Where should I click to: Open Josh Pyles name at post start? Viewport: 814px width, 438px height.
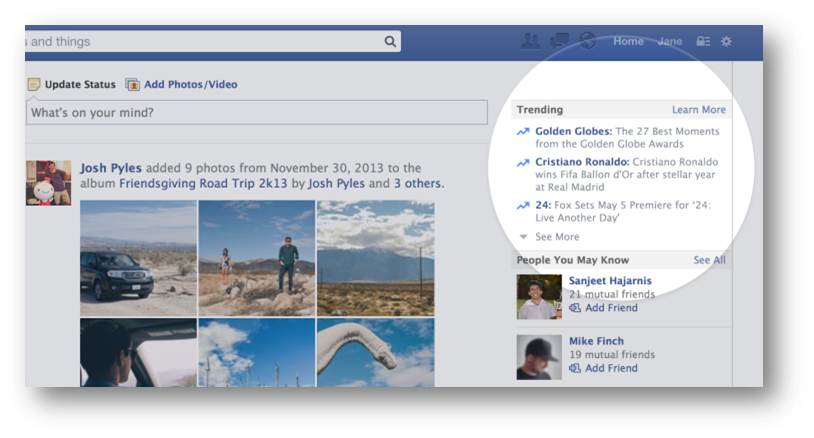coord(111,168)
